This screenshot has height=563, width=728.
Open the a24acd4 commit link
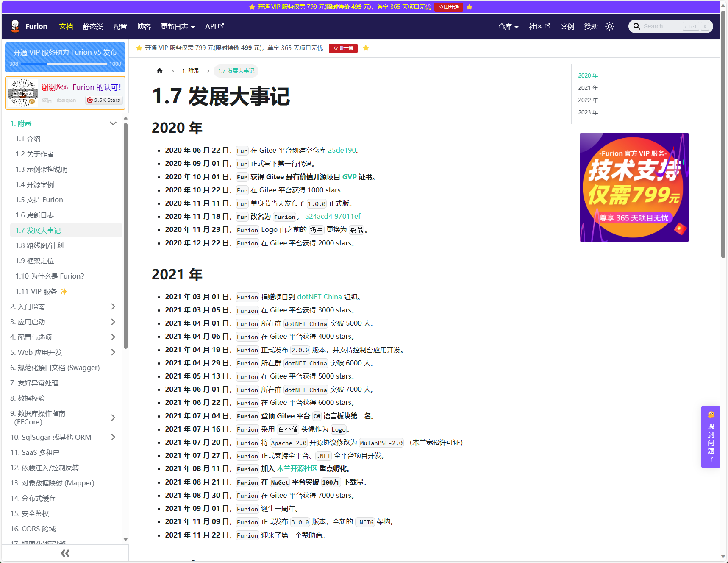tap(319, 216)
